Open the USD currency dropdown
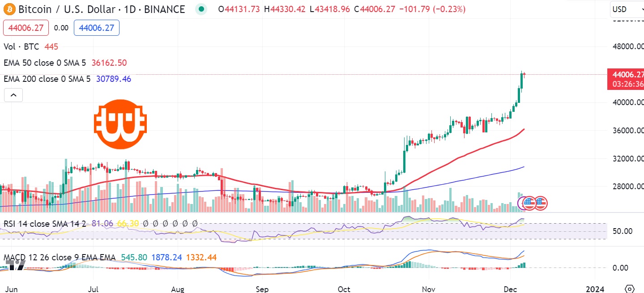The height and width of the screenshot is (293, 644). pos(626,9)
